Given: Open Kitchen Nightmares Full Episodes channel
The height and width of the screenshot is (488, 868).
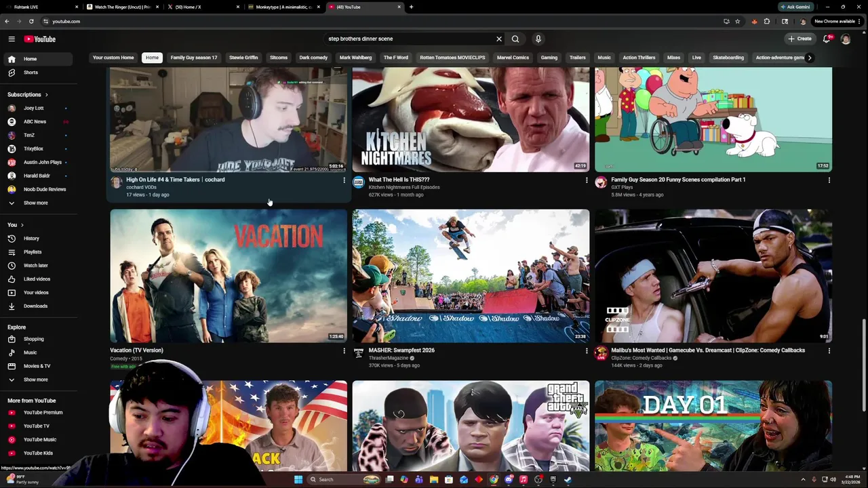Looking at the screenshot, I should pos(404,187).
